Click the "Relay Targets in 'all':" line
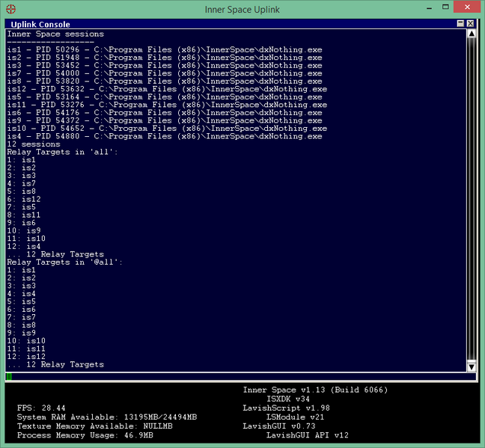 point(62,152)
